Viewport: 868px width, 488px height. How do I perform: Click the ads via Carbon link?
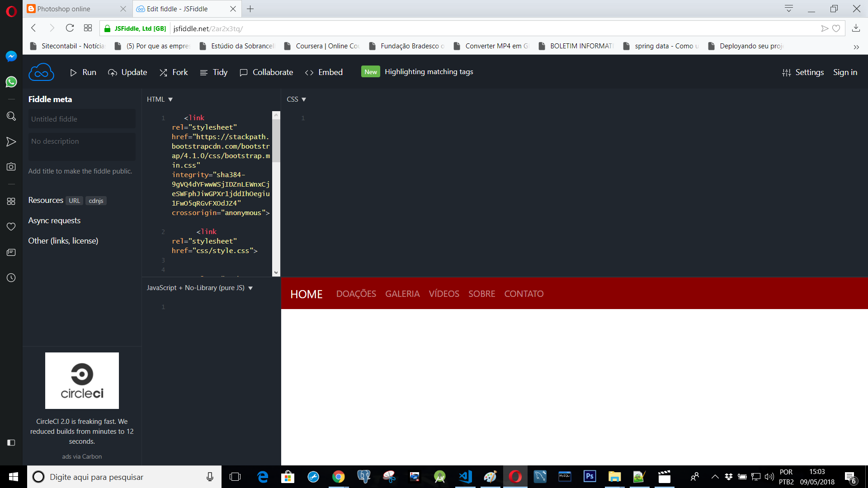click(82, 456)
